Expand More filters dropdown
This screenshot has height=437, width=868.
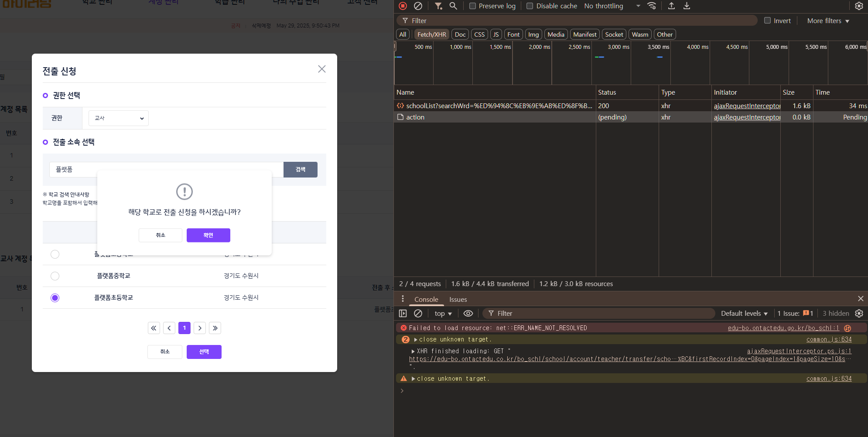pyautogui.click(x=828, y=21)
